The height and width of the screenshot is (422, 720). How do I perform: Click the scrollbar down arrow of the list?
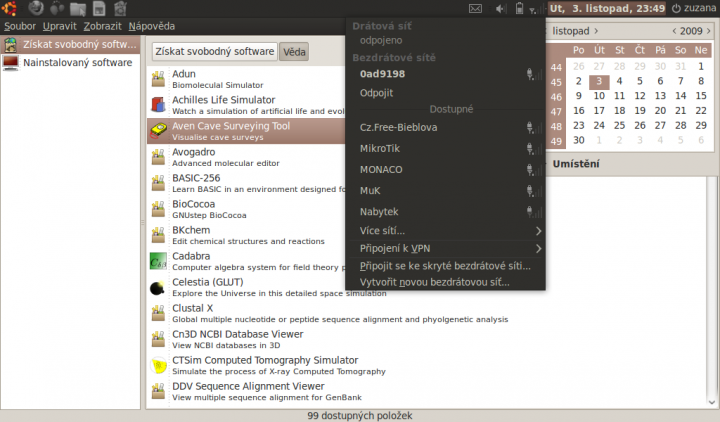tap(712, 403)
